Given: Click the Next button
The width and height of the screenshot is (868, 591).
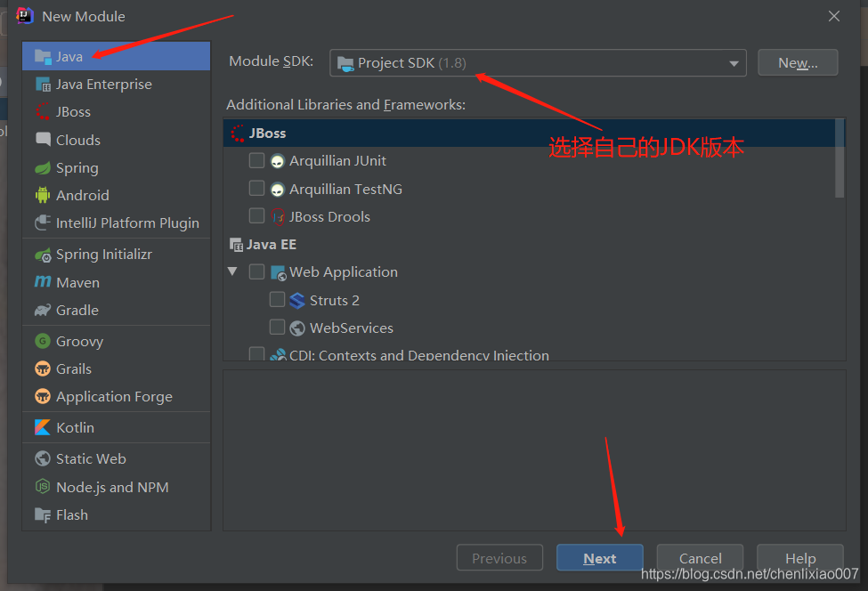Looking at the screenshot, I should coord(599,558).
